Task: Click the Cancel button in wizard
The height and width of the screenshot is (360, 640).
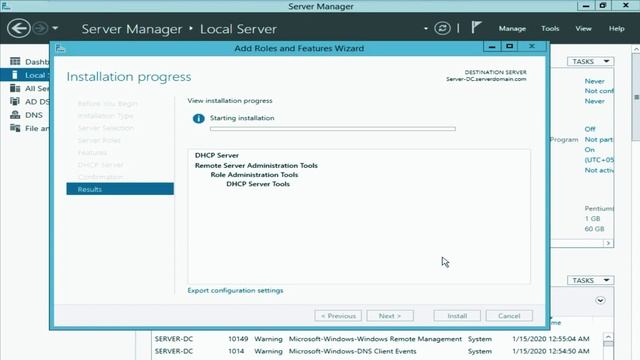Action: [x=509, y=316]
